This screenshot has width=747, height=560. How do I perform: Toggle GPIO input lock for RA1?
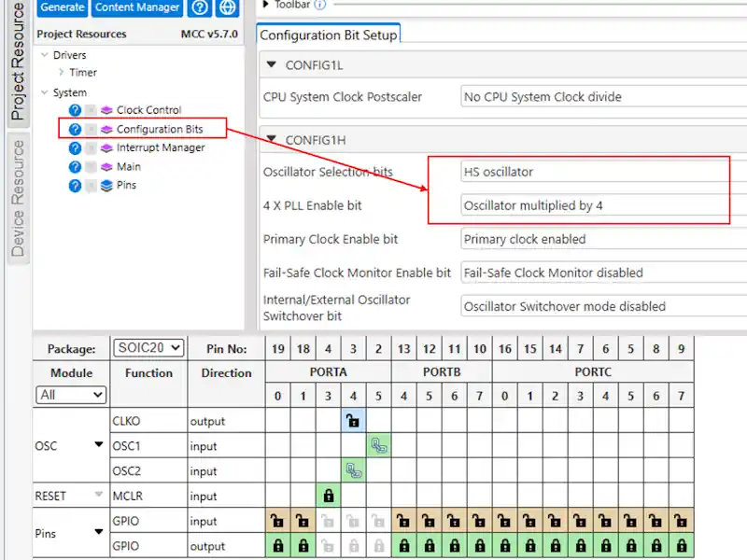pos(303,521)
